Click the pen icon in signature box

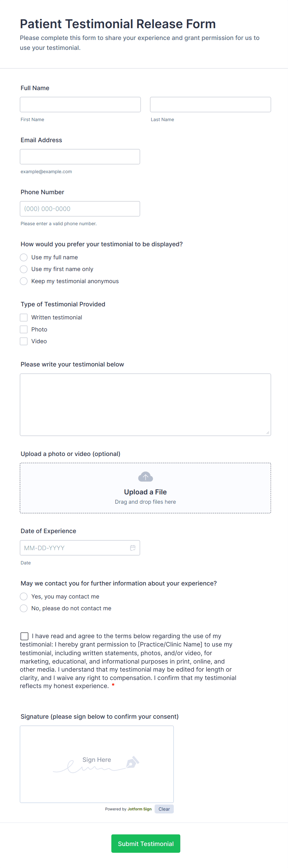133,762
